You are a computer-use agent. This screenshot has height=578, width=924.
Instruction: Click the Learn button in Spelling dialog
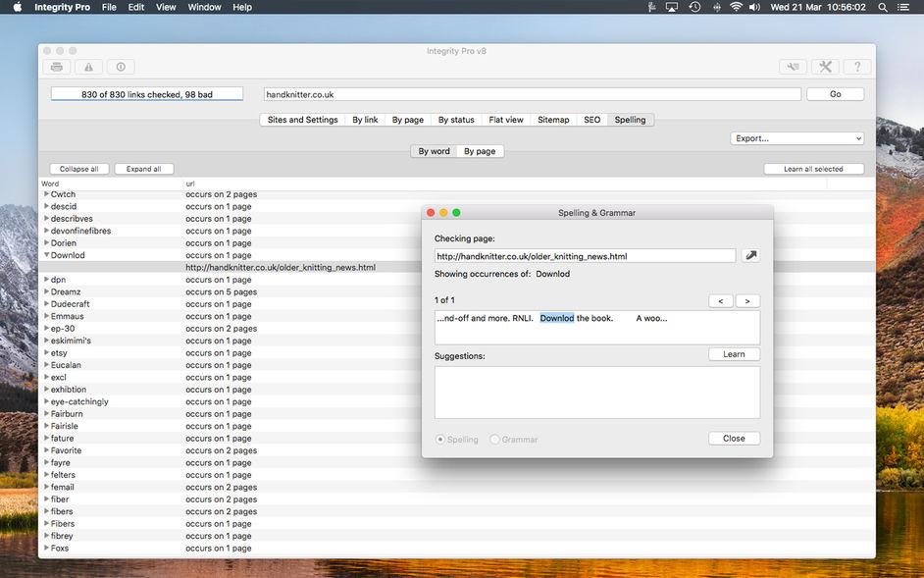(x=734, y=354)
